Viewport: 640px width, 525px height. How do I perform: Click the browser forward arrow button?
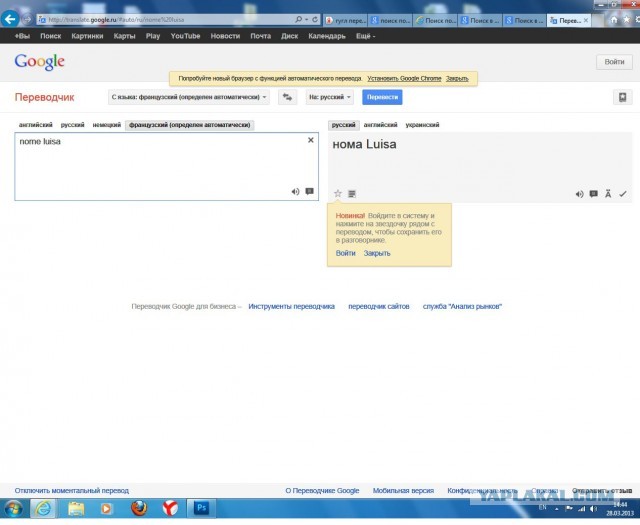[27, 19]
